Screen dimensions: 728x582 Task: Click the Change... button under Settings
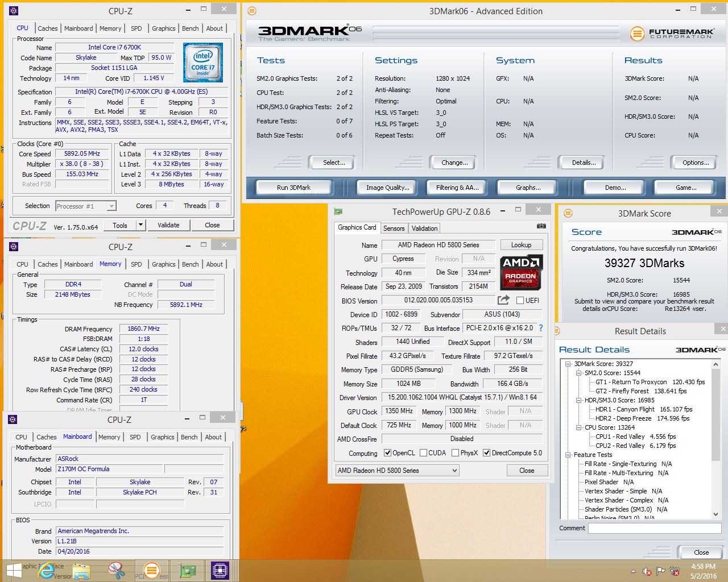tap(454, 163)
